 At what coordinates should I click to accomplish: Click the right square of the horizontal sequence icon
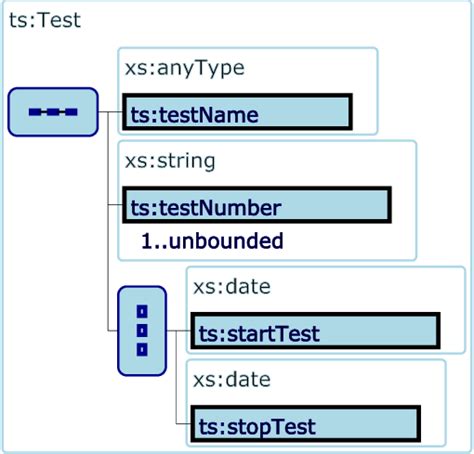click(x=71, y=112)
